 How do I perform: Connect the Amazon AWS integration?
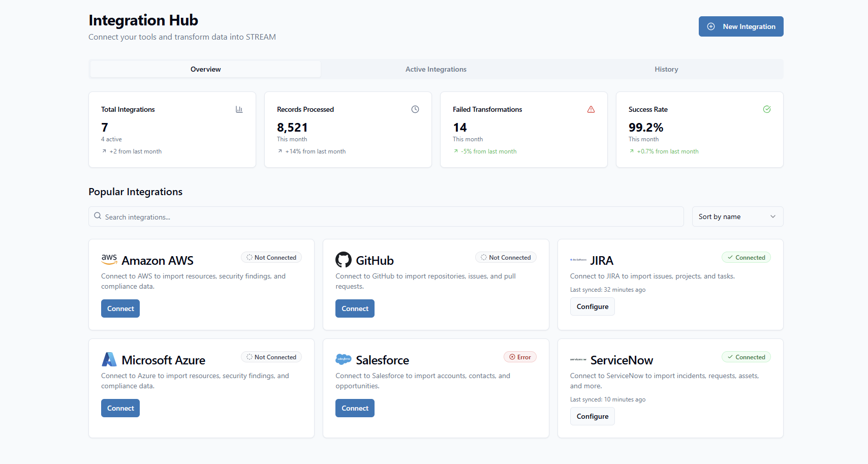(x=120, y=308)
